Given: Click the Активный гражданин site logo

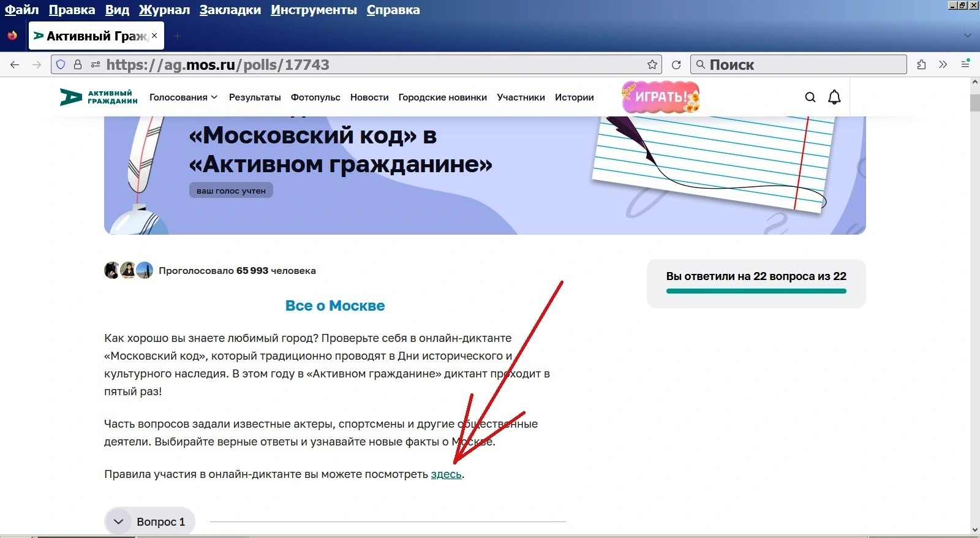Looking at the screenshot, I should [x=99, y=97].
